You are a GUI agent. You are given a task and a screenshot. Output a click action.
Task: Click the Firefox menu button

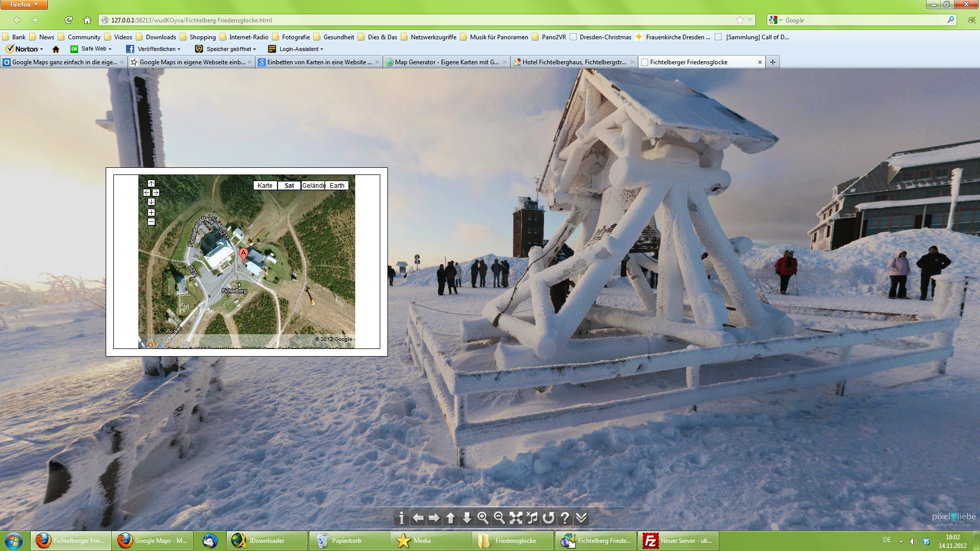click(23, 5)
